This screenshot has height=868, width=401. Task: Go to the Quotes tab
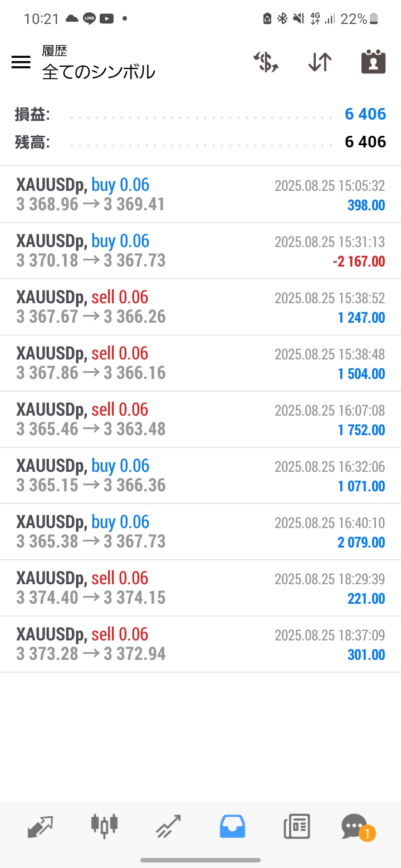coord(40,826)
